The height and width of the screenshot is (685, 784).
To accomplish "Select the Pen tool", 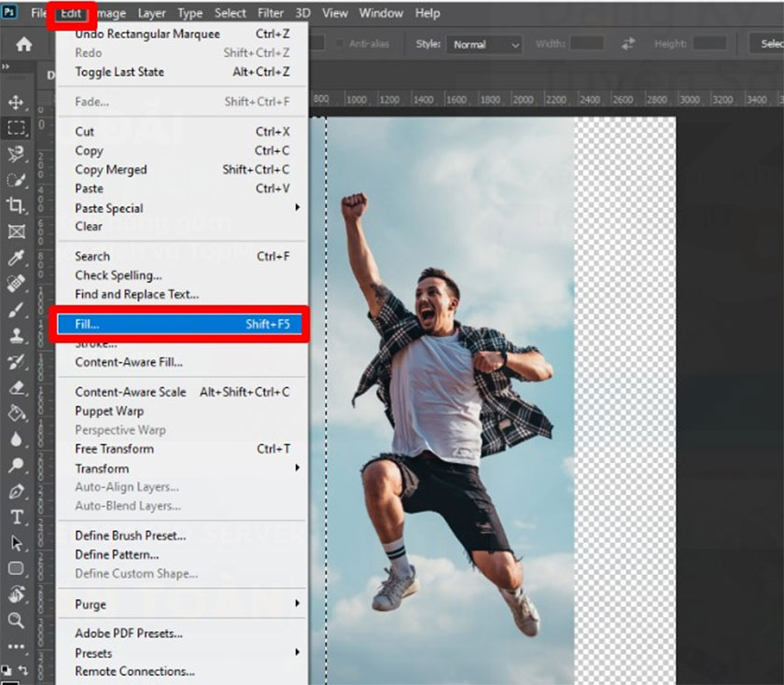I will [16, 492].
